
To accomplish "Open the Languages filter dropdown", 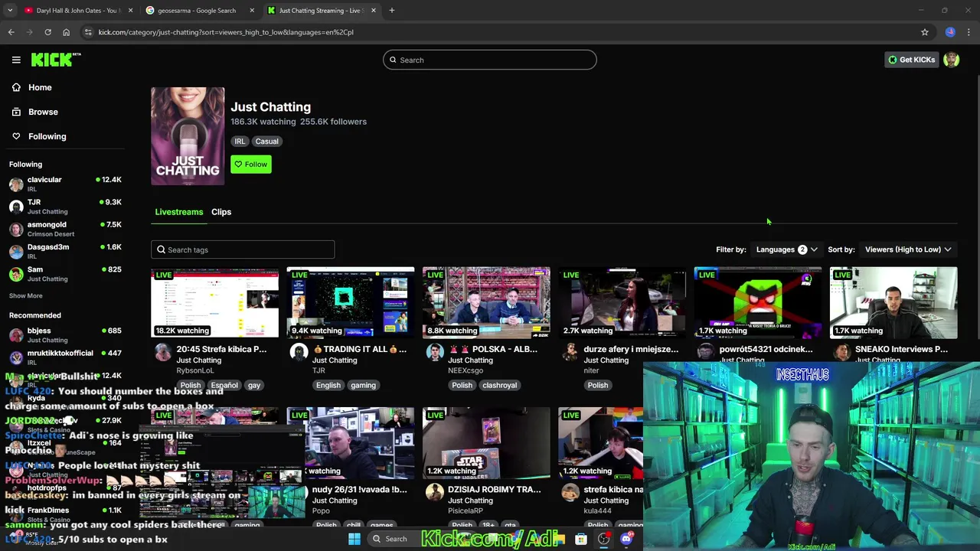I will click(x=786, y=249).
